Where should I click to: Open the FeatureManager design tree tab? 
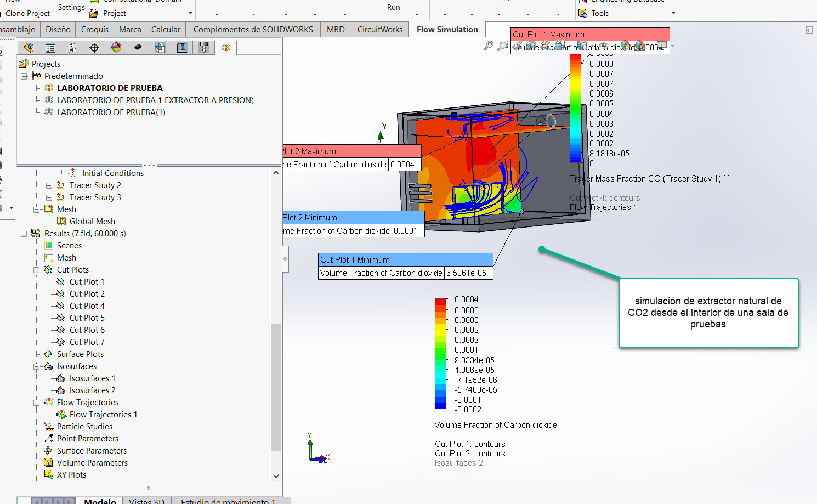[29, 48]
